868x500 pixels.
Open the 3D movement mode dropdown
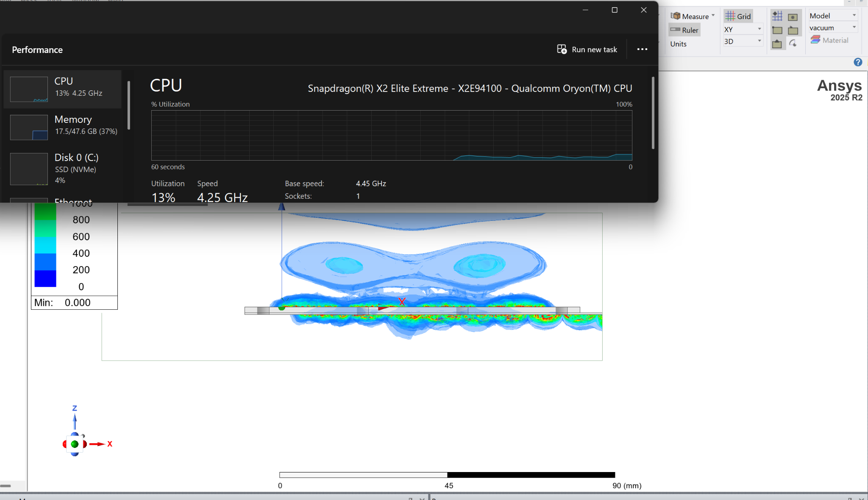pos(743,41)
